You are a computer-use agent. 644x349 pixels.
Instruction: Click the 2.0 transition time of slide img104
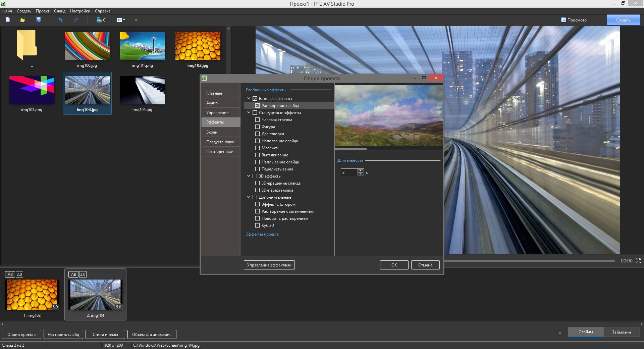tap(83, 274)
